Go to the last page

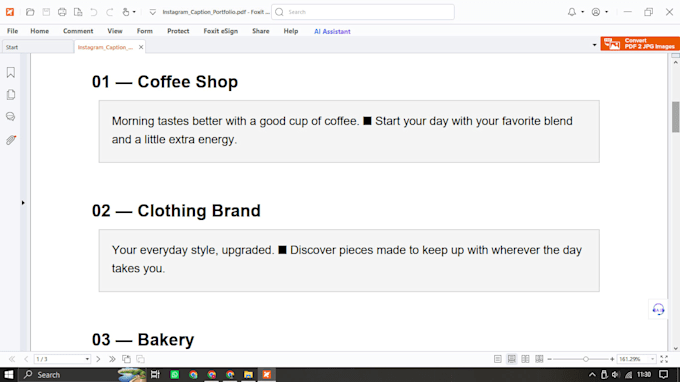112,359
